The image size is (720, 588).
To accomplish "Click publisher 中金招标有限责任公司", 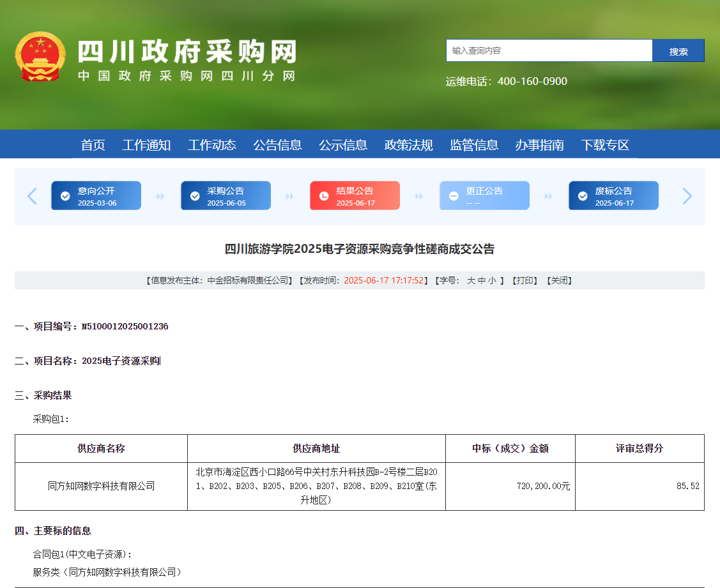I will pos(247,280).
